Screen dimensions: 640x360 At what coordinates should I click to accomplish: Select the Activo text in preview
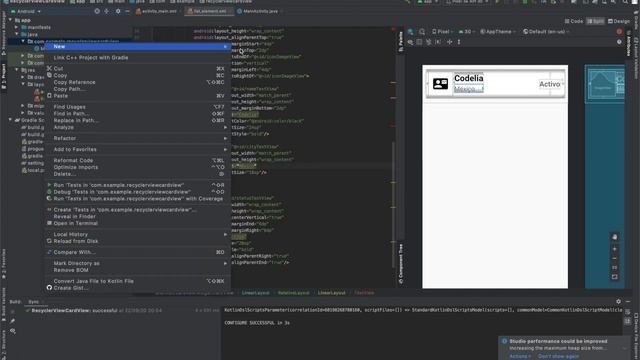(549, 84)
